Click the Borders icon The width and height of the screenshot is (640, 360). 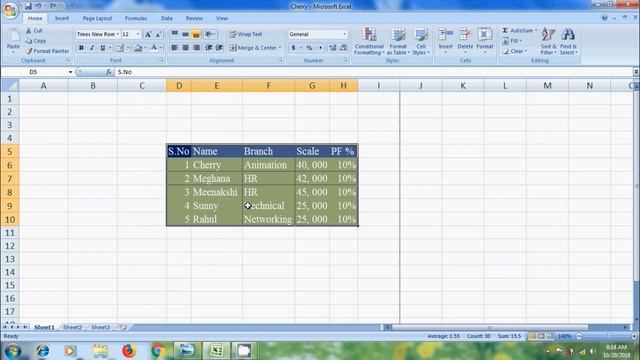pyautogui.click(x=120, y=48)
